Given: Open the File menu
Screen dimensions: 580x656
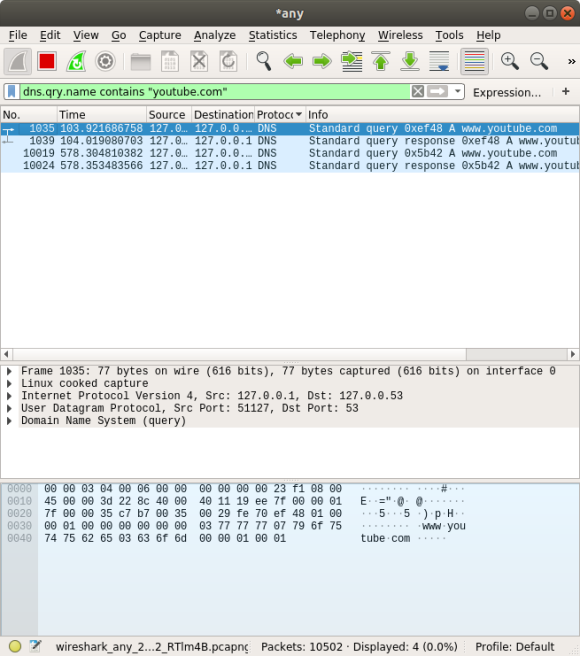Looking at the screenshot, I should 18,35.
